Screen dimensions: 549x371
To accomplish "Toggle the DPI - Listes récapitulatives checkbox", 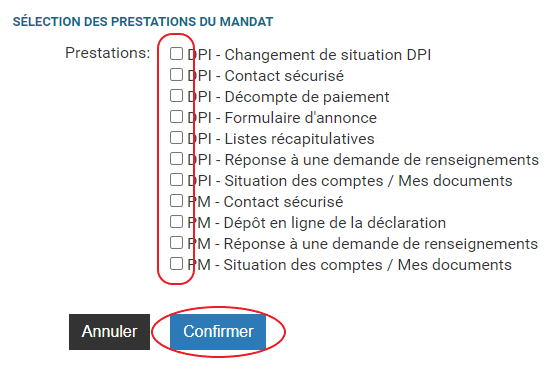I will (176, 138).
